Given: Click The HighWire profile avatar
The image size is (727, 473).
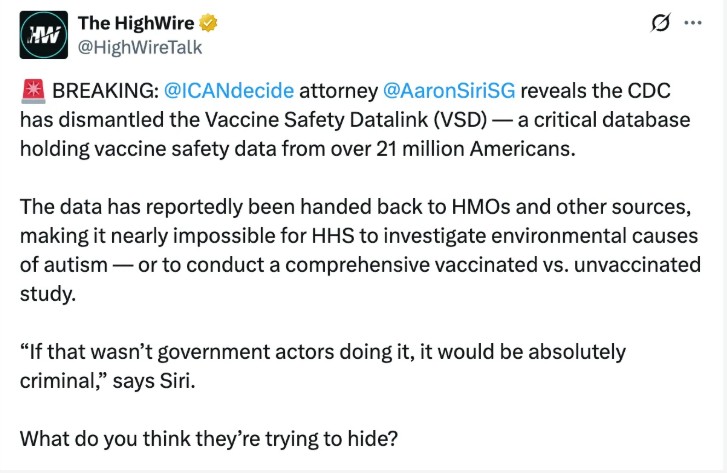Looking at the screenshot, I should [x=44, y=35].
